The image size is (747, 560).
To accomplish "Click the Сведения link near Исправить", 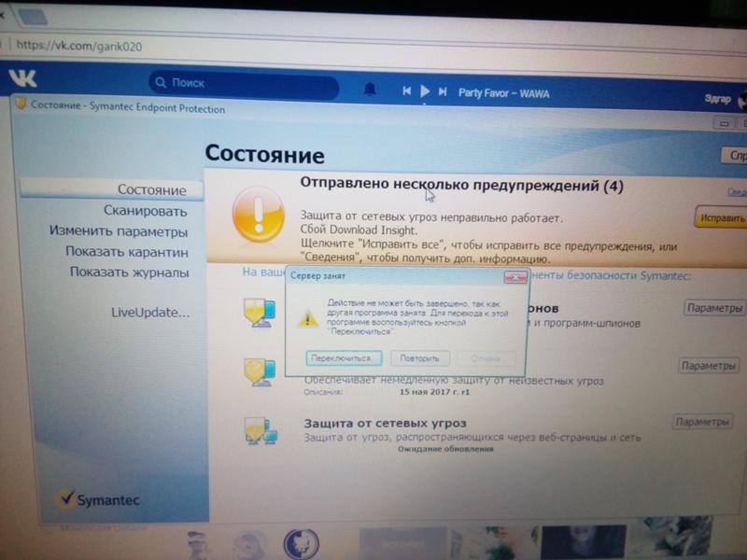I will point(737,192).
